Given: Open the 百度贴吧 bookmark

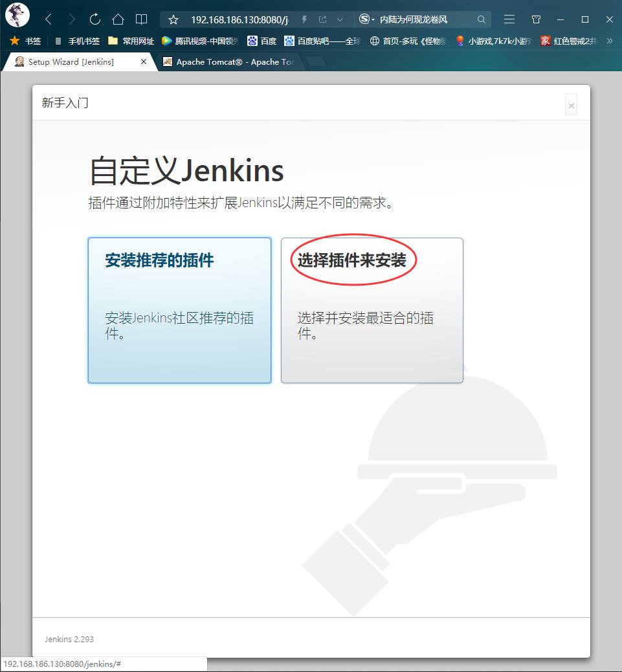Looking at the screenshot, I should coord(322,41).
